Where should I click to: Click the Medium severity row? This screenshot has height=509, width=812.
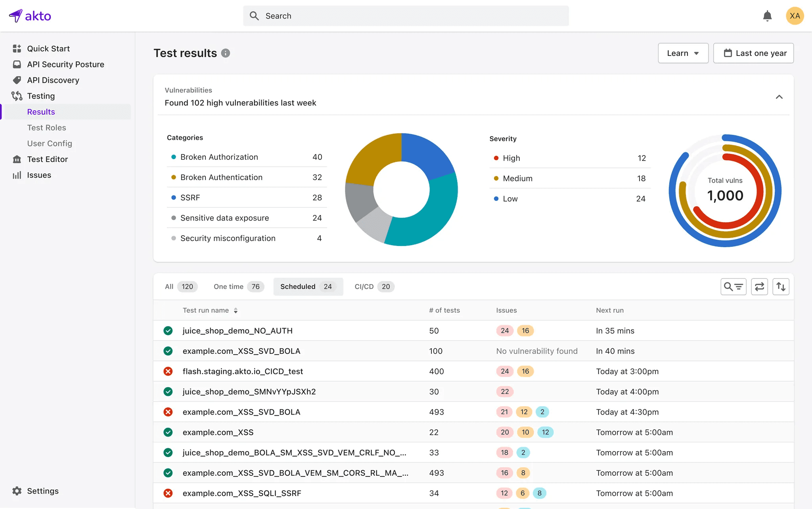(x=569, y=179)
